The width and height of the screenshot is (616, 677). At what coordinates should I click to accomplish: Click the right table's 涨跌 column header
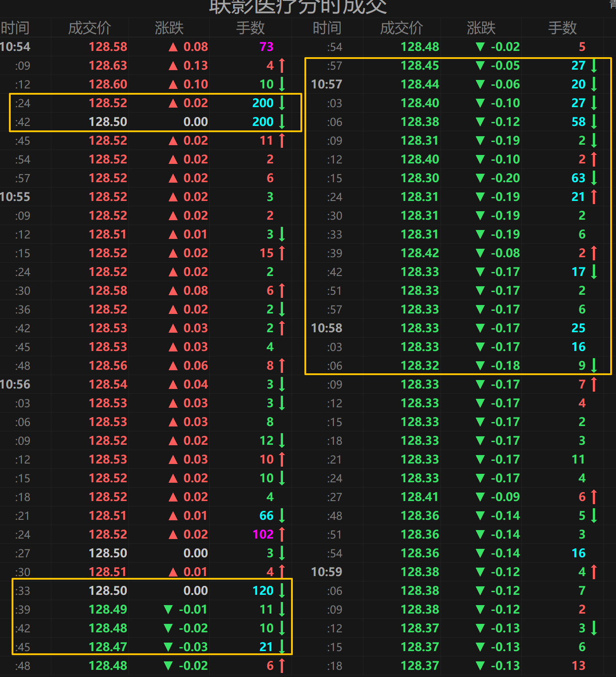click(481, 28)
